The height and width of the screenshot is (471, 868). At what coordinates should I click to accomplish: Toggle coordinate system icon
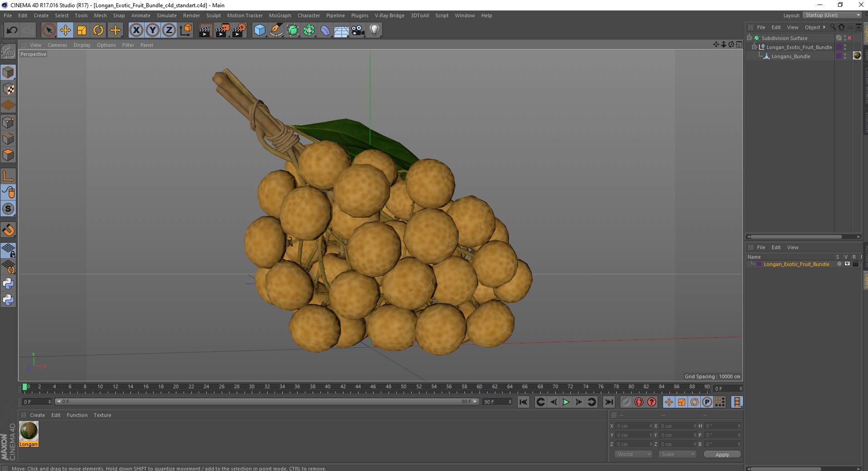coord(186,30)
